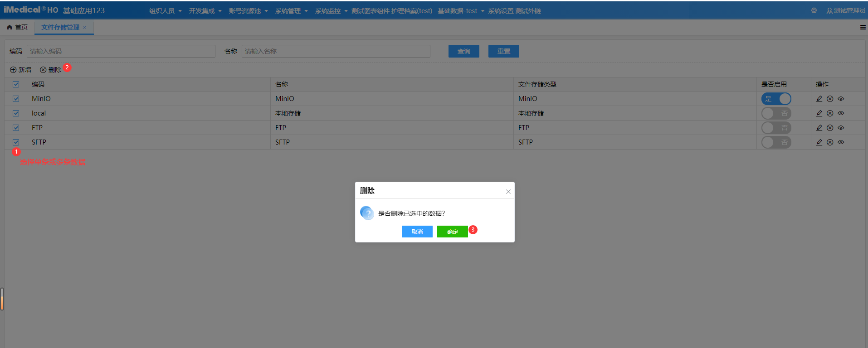This screenshot has width=868, height=348.
Task: Edit the SFTP row with pencil icon
Action: [819, 142]
